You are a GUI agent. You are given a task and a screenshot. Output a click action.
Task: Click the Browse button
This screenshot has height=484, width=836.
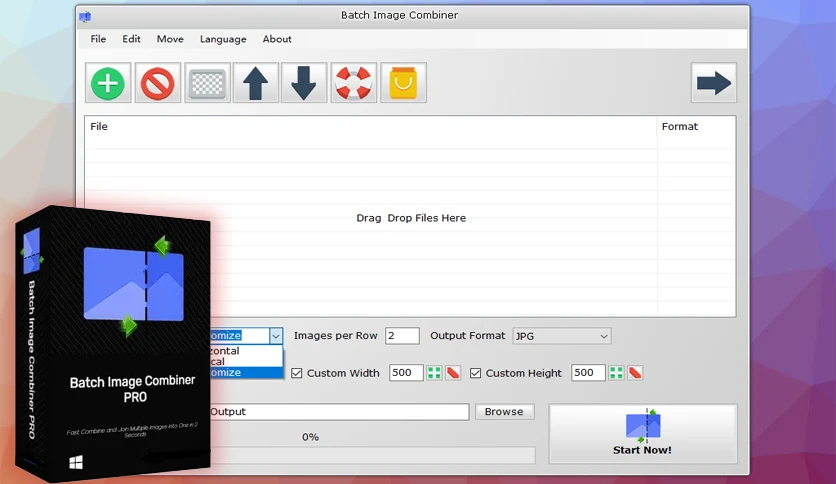coord(504,412)
